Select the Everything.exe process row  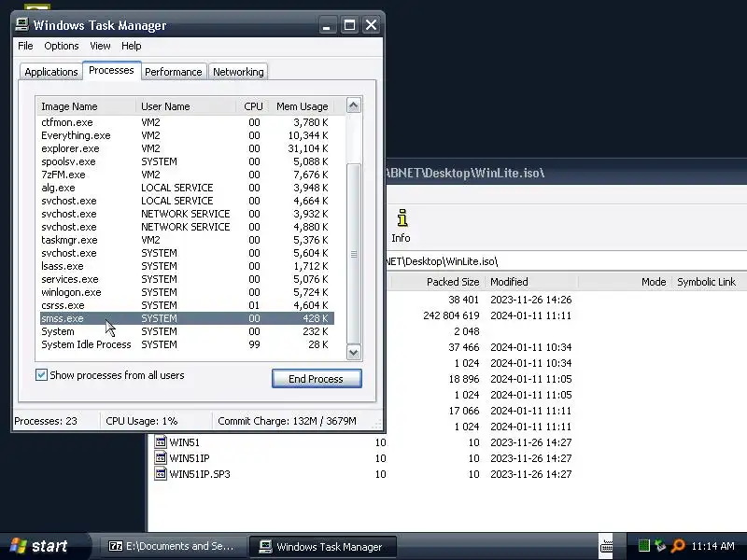point(187,135)
